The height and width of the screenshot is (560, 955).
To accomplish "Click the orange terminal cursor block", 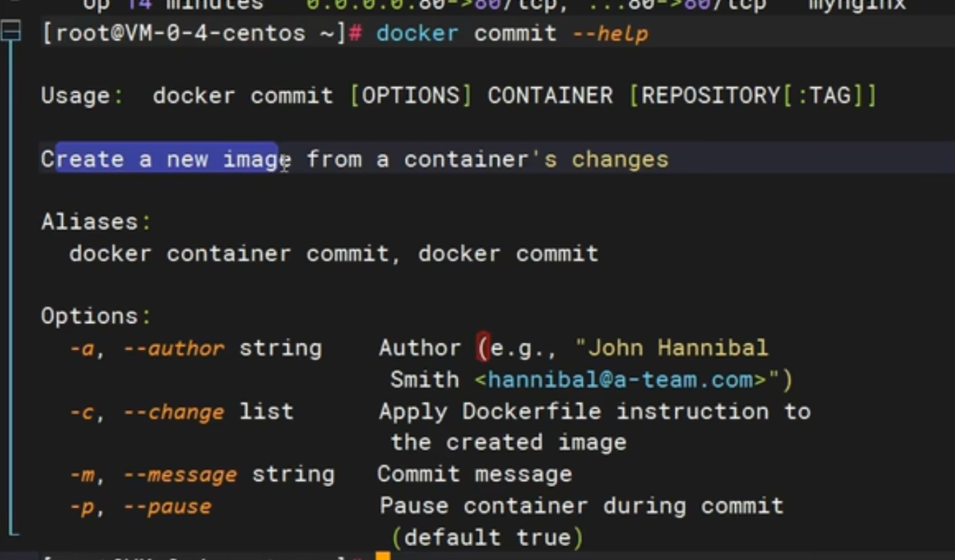I will click(x=383, y=556).
